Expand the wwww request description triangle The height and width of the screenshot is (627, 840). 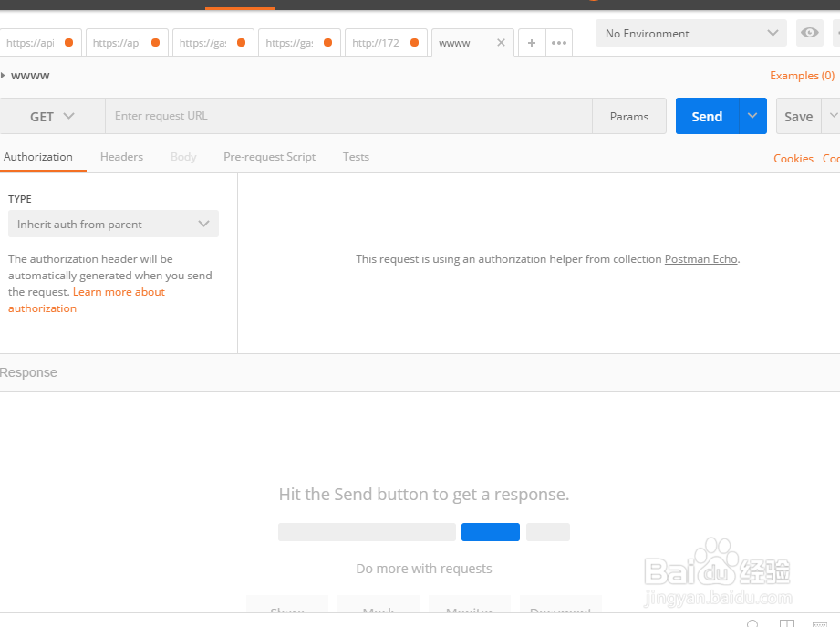[x=4, y=75]
